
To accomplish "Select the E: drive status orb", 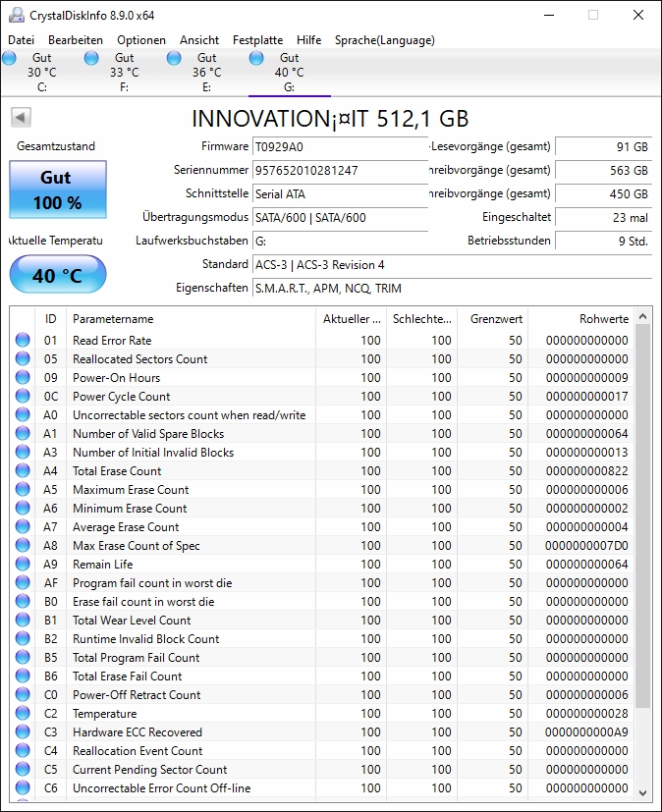I will 174,58.
